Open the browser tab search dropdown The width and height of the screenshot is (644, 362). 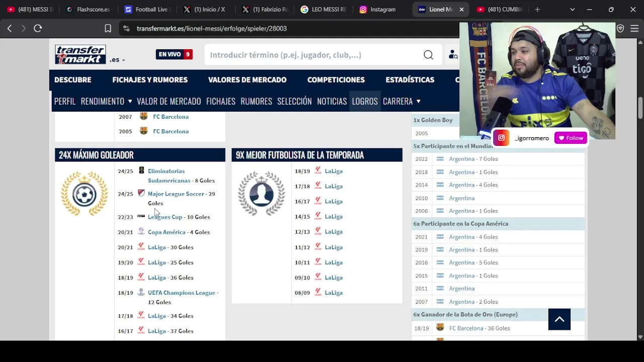click(572, 9)
